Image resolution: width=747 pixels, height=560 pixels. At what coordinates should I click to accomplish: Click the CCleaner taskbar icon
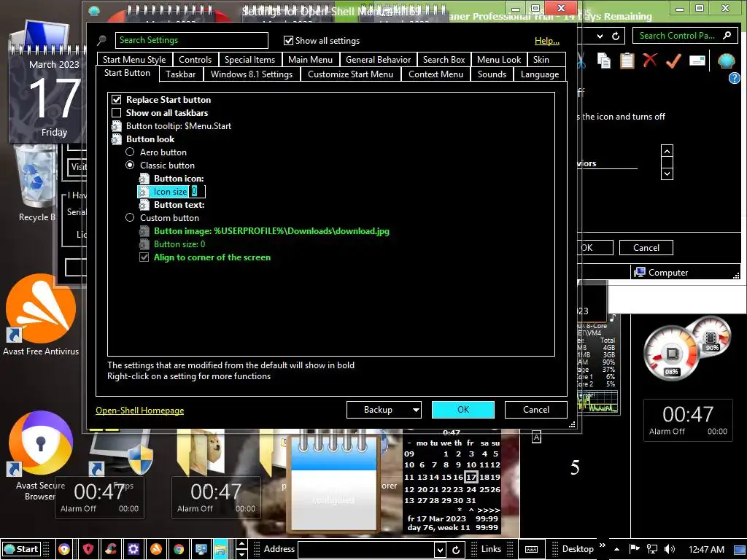[x=111, y=549]
